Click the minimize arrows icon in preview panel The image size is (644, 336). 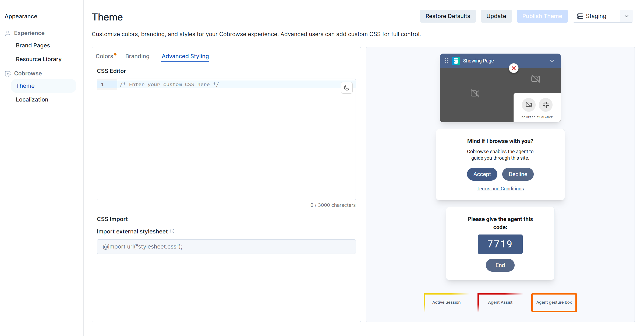546,105
